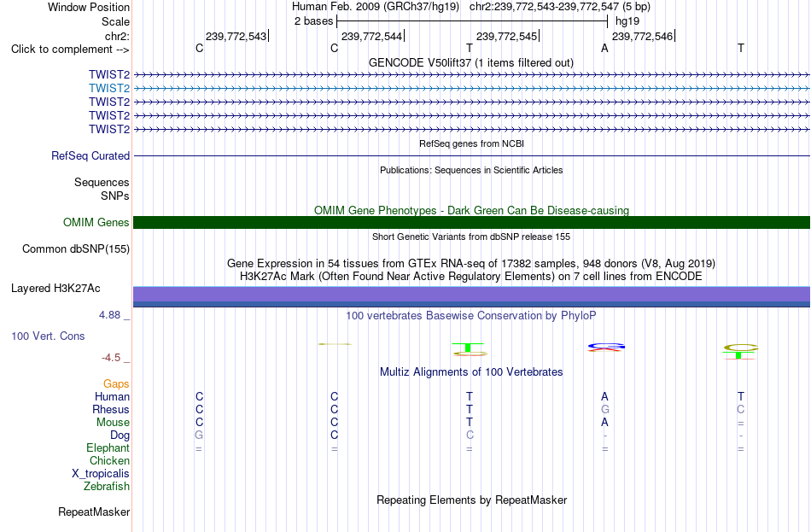Click the Mouse A base in alignment
Image resolution: width=811 pixels, height=532 pixels.
pyautogui.click(x=604, y=423)
